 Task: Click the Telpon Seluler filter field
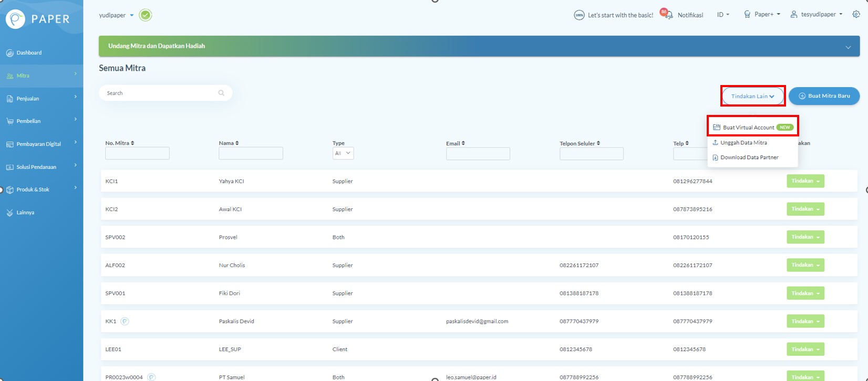pos(592,154)
